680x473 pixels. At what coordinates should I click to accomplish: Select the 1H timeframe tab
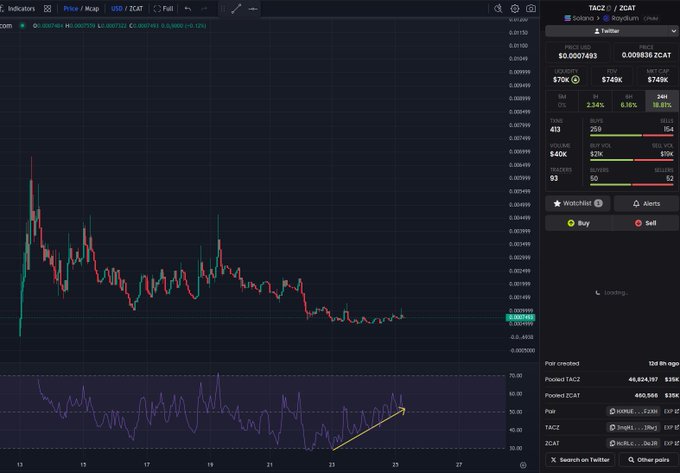(595, 101)
